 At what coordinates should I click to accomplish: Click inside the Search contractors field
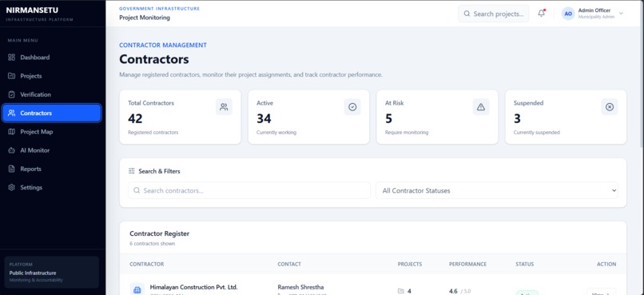point(249,190)
